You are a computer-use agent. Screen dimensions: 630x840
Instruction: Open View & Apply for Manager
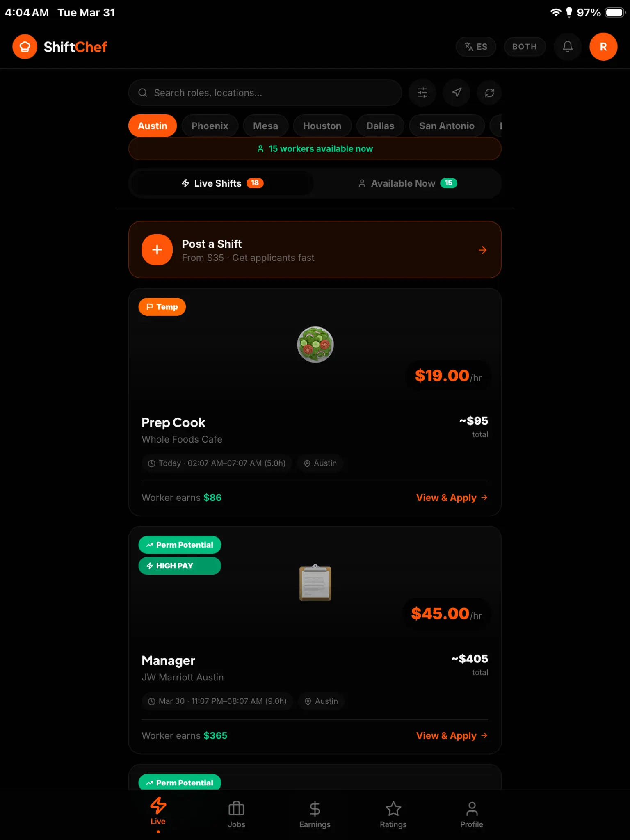452,735
